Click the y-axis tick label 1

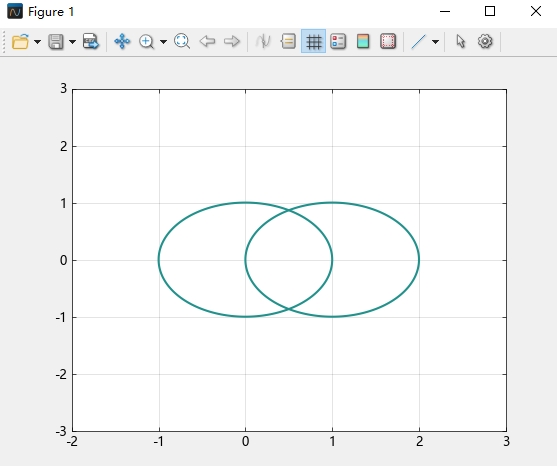tap(63, 204)
